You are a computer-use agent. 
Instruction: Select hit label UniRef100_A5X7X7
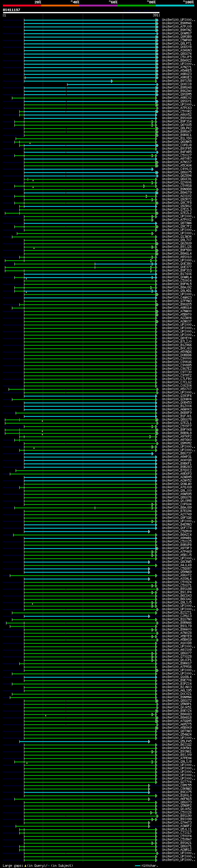(177, 389)
